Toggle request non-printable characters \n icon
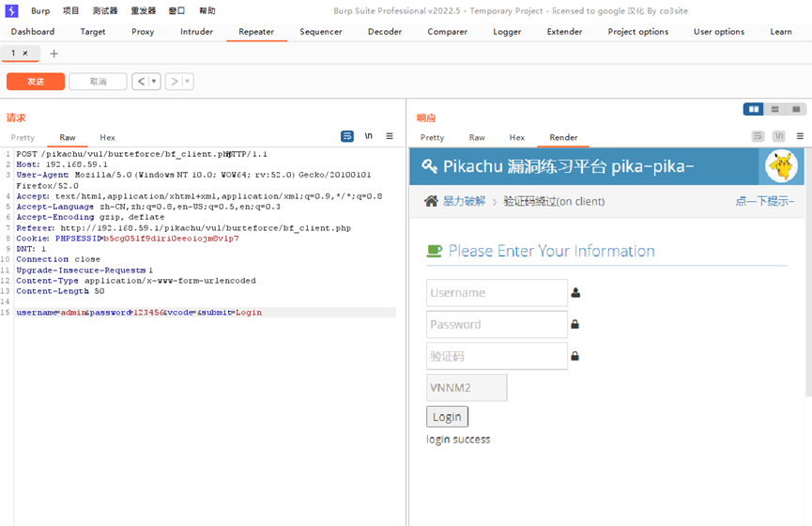The width and height of the screenshot is (812, 526). pyautogui.click(x=368, y=136)
